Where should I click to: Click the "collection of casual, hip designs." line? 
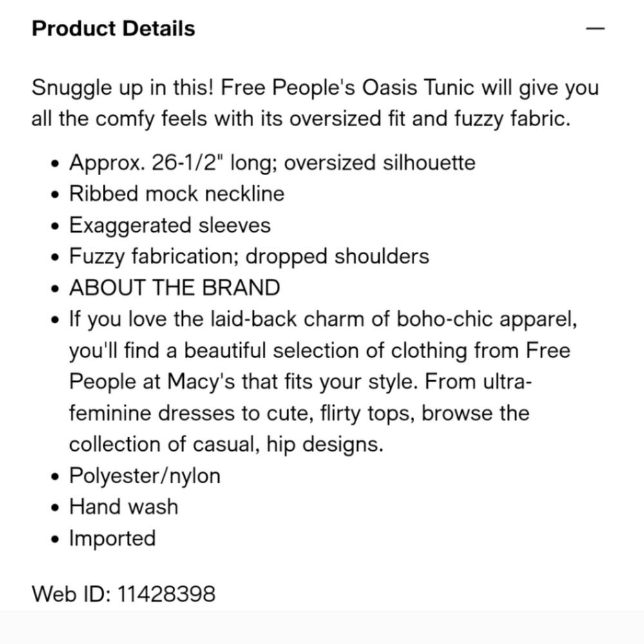point(226,444)
